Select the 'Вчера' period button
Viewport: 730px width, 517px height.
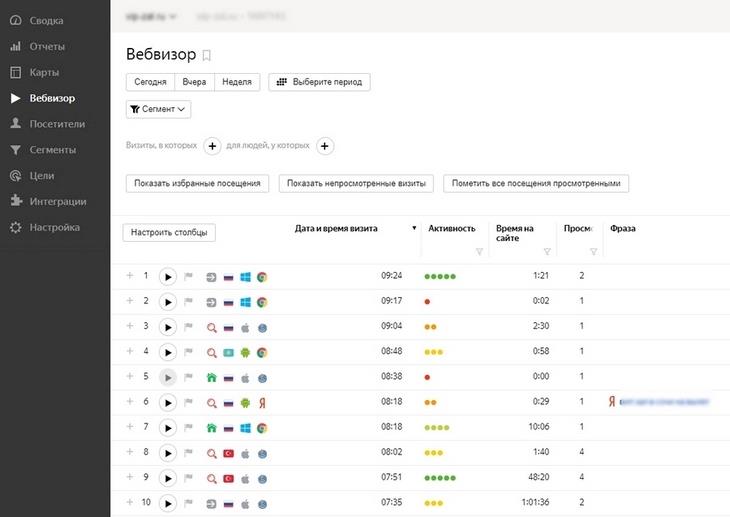[194, 82]
